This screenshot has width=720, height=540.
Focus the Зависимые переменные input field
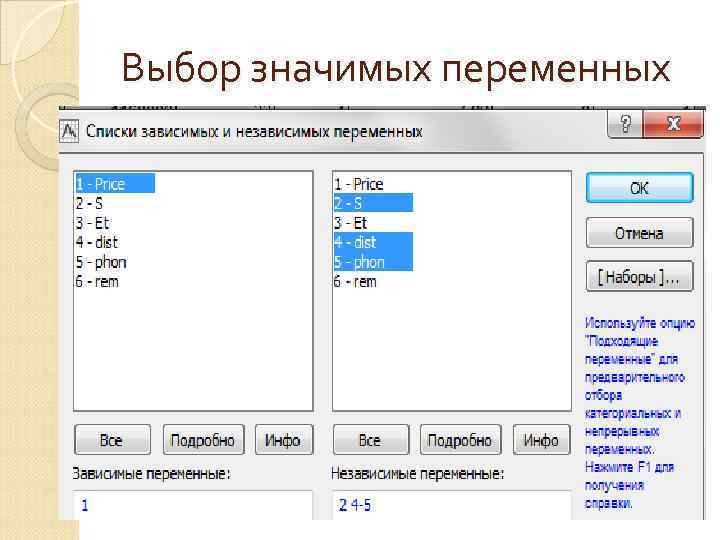pyautogui.click(x=192, y=505)
